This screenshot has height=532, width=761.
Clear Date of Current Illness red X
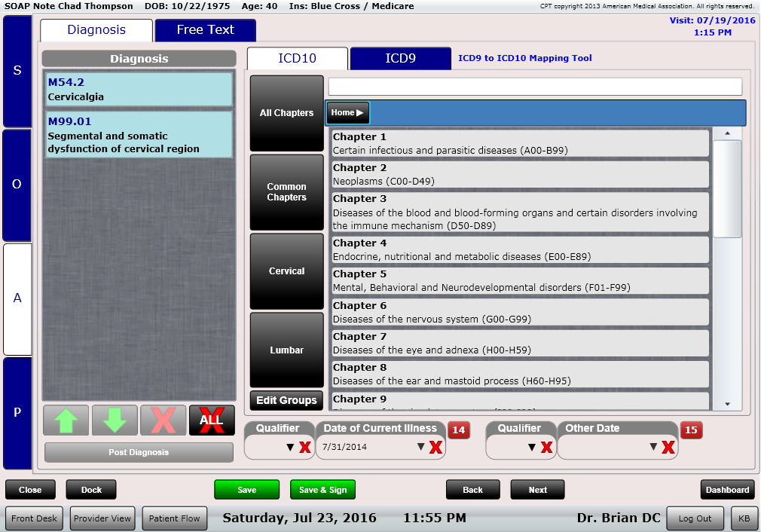click(x=436, y=448)
